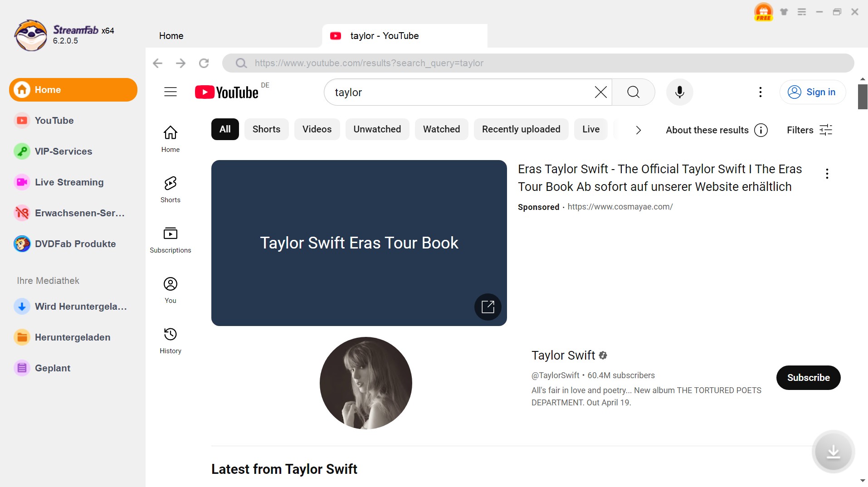Click the Taylor Swift Eras Tour Book ad thumbnail
868x487 pixels.
click(359, 243)
